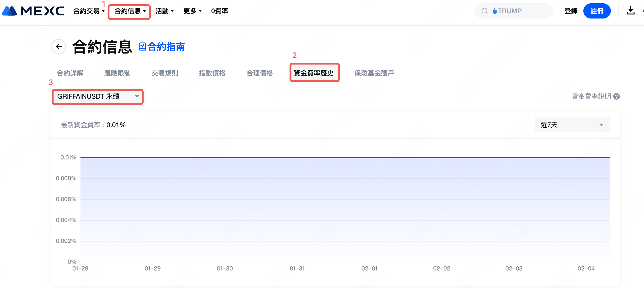Open the 合約信息 menu
The width and height of the screenshot is (644, 288).
130,11
